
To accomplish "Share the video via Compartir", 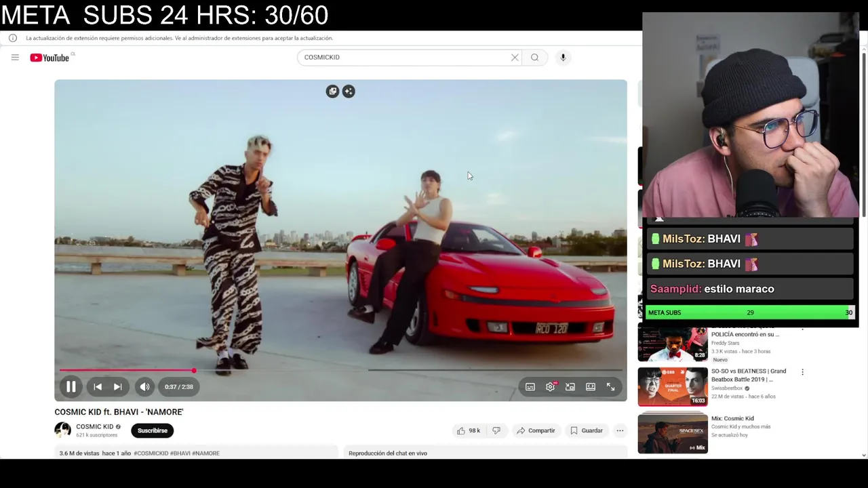I will pyautogui.click(x=536, y=430).
